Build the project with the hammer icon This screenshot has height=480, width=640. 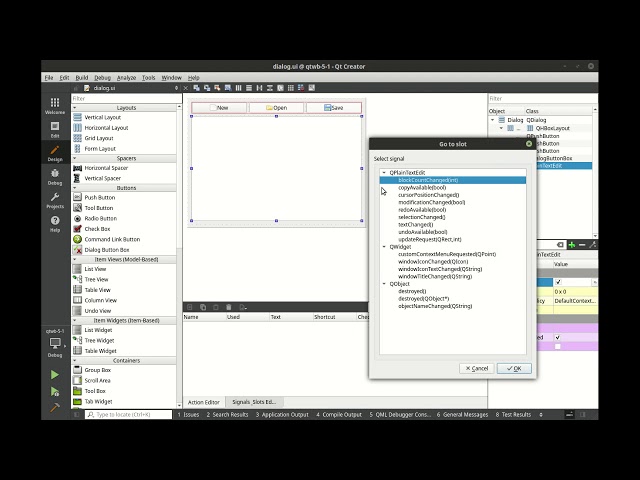(55, 407)
